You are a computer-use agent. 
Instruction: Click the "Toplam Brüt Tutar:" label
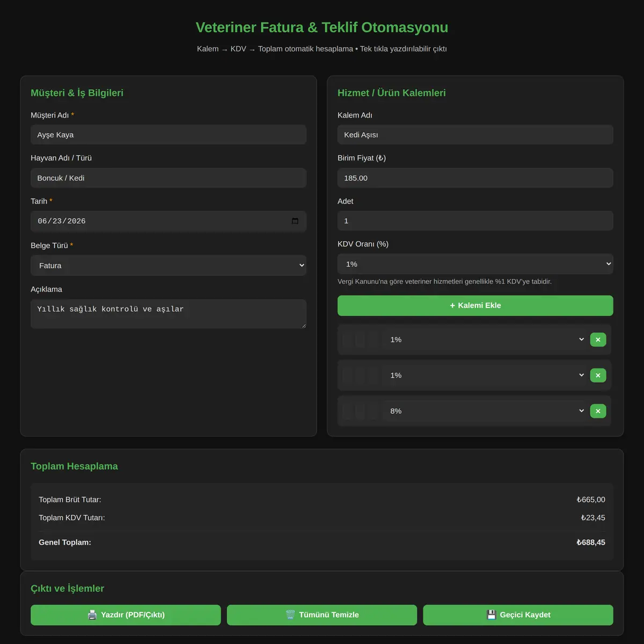(x=70, y=500)
